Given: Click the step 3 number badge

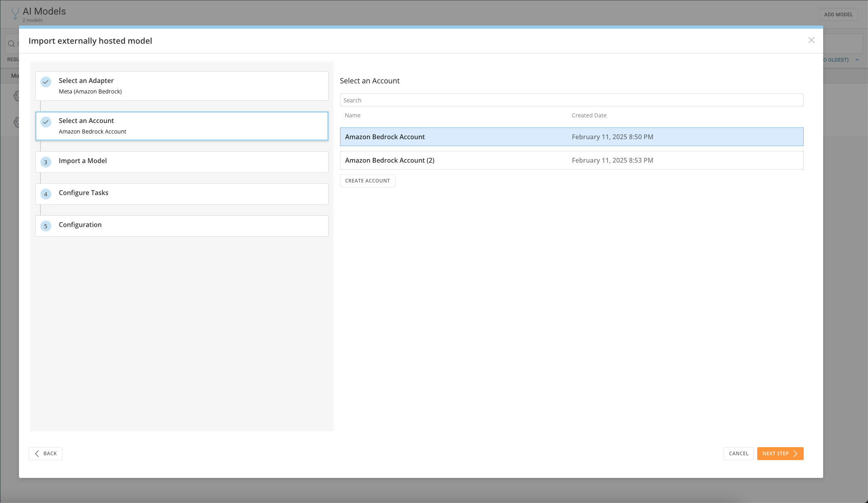Looking at the screenshot, I should pos(46,162).
